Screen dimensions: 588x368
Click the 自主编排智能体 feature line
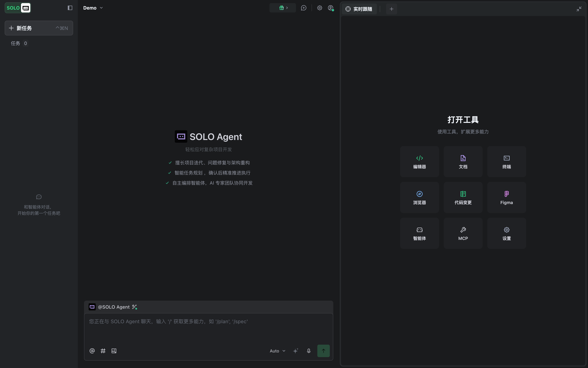click(x=212, y=183)
